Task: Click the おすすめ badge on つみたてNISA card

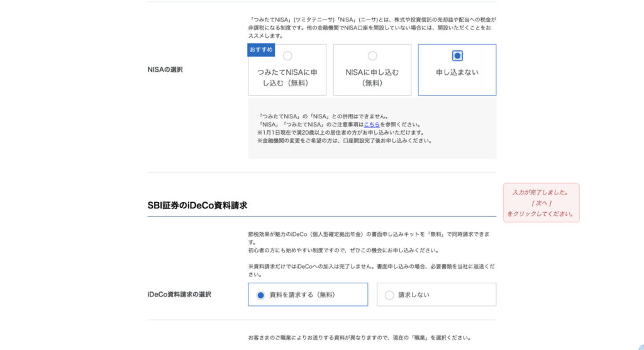Action: (261, 50)
